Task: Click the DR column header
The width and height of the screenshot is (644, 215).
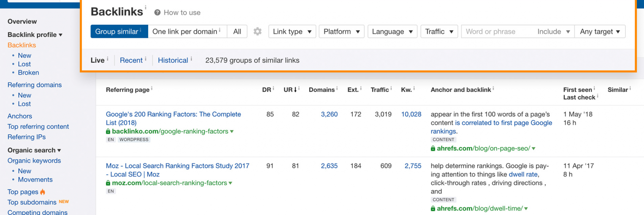Action: pos(267,90)
